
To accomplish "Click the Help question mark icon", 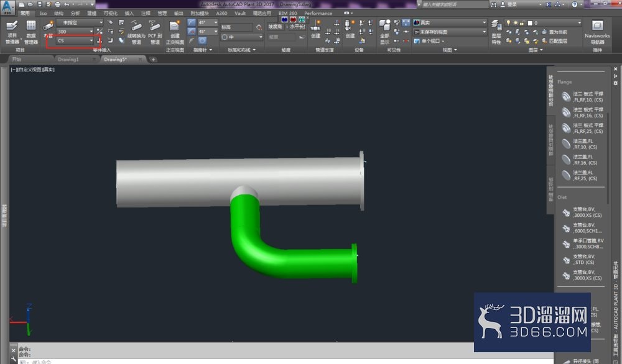I will point(575,4).
